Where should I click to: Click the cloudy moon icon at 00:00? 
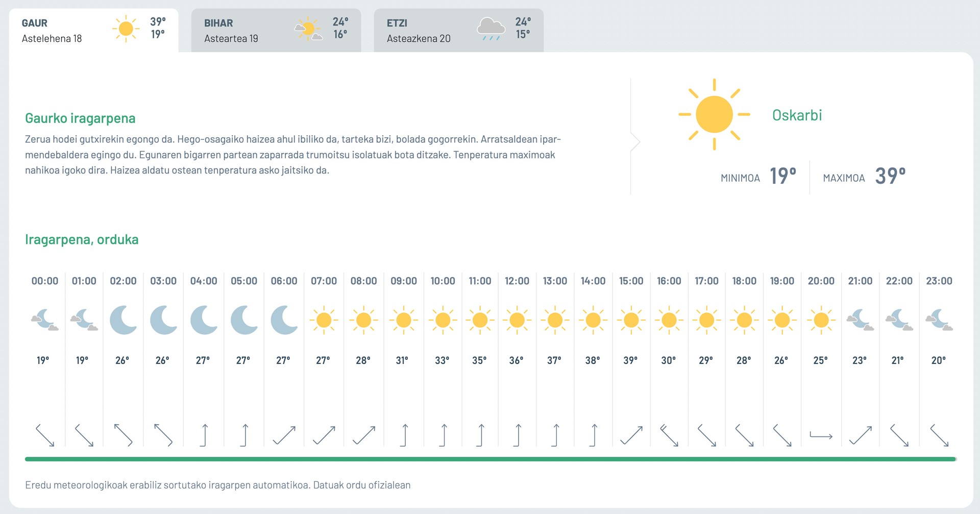[45, 320]
